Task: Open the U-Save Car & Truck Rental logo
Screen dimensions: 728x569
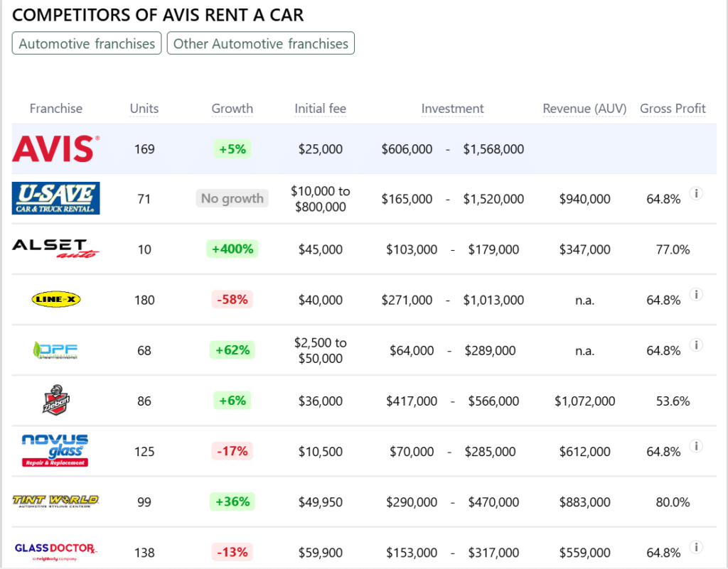Action: [55, 198]
